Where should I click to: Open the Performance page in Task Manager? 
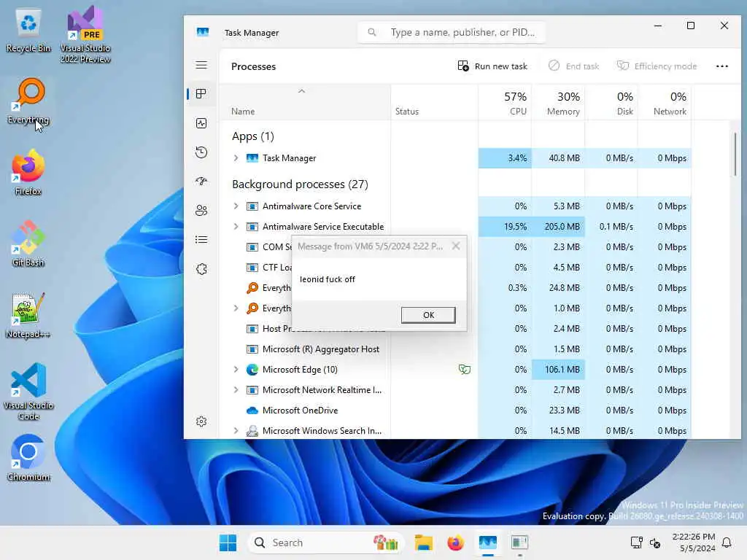(201, 123)
